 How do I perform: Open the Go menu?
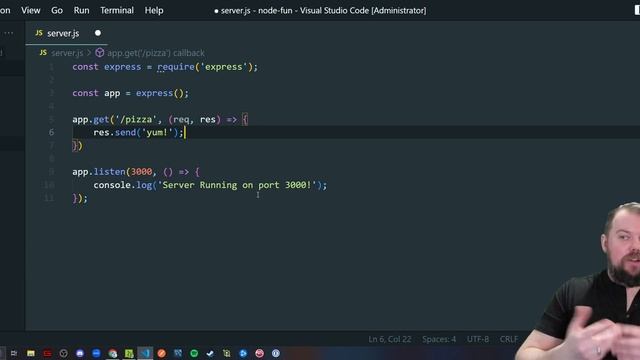(57, 10)
